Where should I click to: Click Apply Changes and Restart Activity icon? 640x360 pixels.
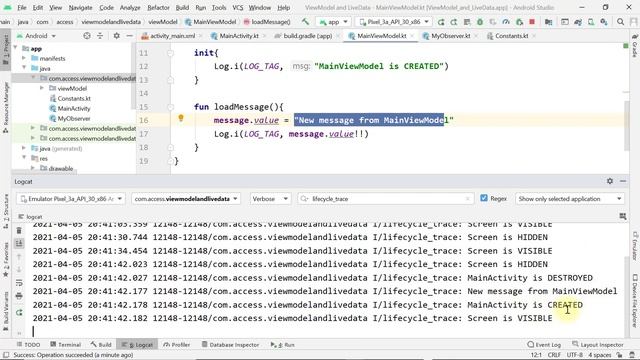click(x=454, y=22)
